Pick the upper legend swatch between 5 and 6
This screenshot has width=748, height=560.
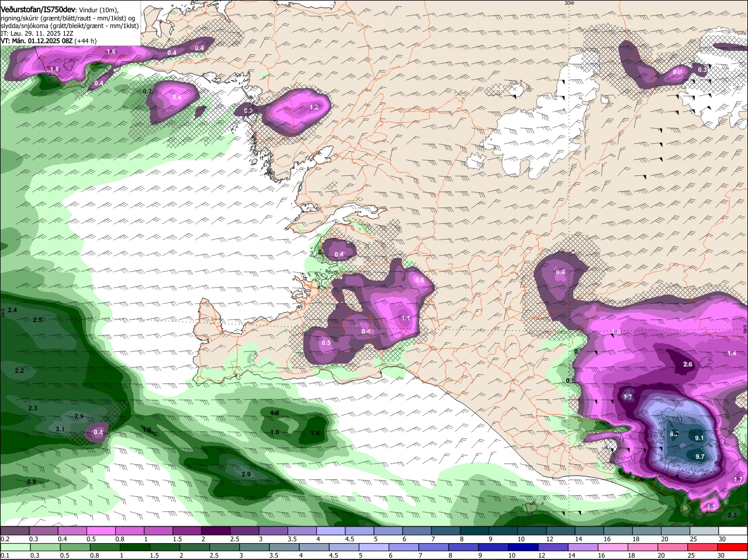[x=388, y=531]
